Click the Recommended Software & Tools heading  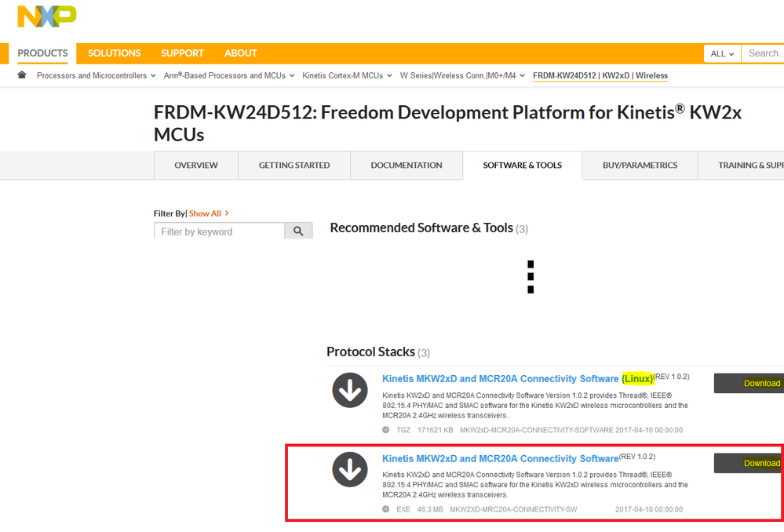pyautogui.click(x=421, y=228)
